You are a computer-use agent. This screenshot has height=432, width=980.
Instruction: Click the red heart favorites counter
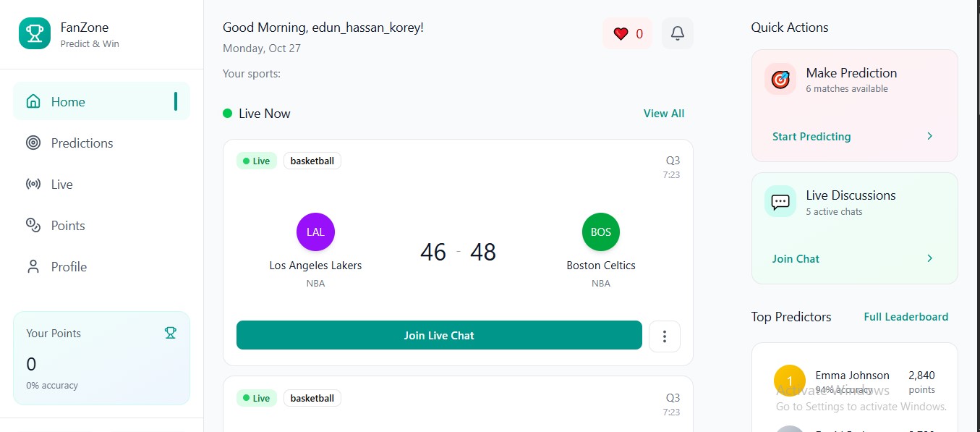(x=627, y=33)
